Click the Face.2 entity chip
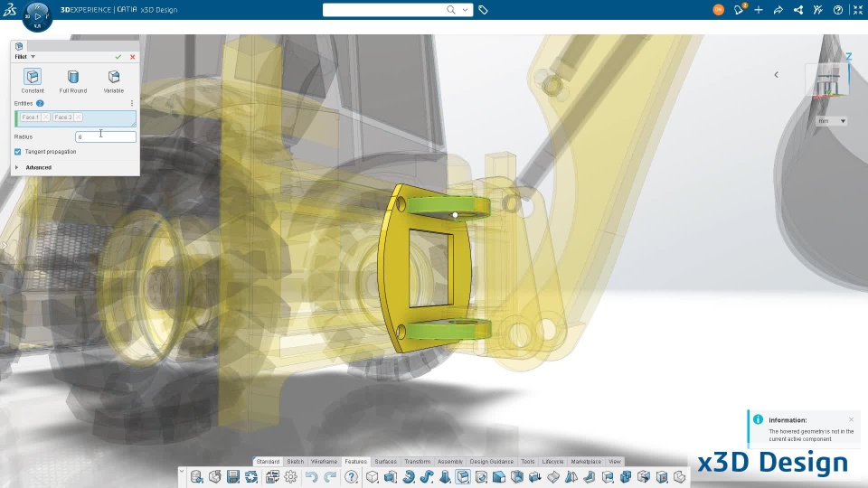The height and width of the screenshot is (488, 868). coord(63,117)
